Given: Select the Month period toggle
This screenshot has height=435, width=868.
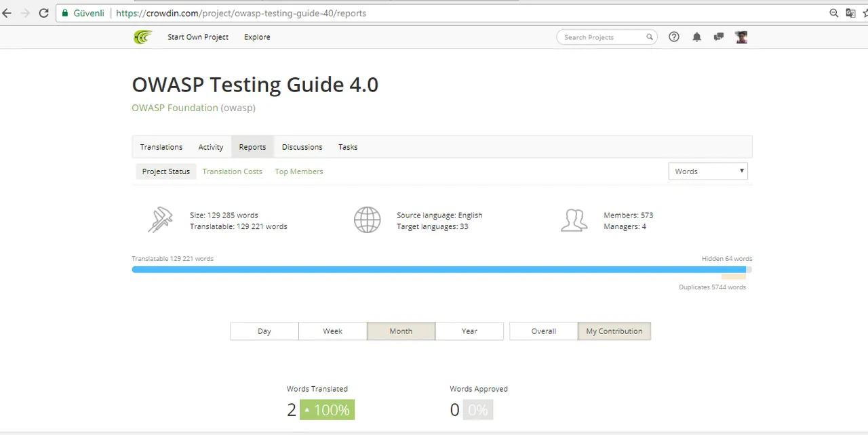Looking at the screenshot, I should click(401, 331).
